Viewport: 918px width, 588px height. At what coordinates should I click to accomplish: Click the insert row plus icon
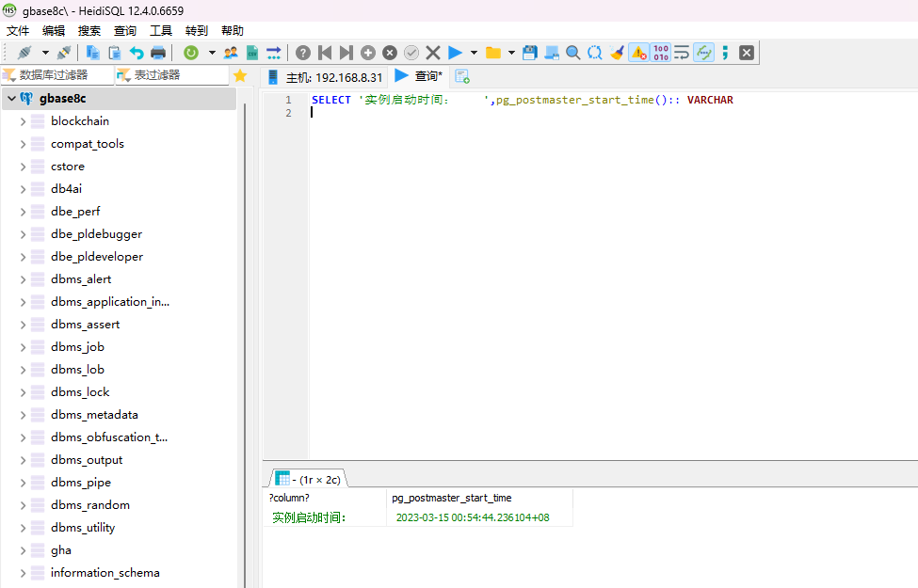pos(367,53)
